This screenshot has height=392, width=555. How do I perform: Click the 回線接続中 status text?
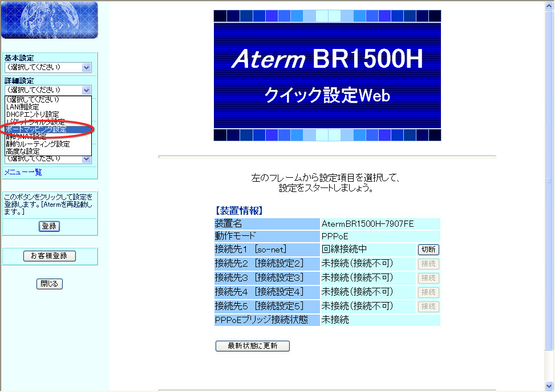[344, 249]
